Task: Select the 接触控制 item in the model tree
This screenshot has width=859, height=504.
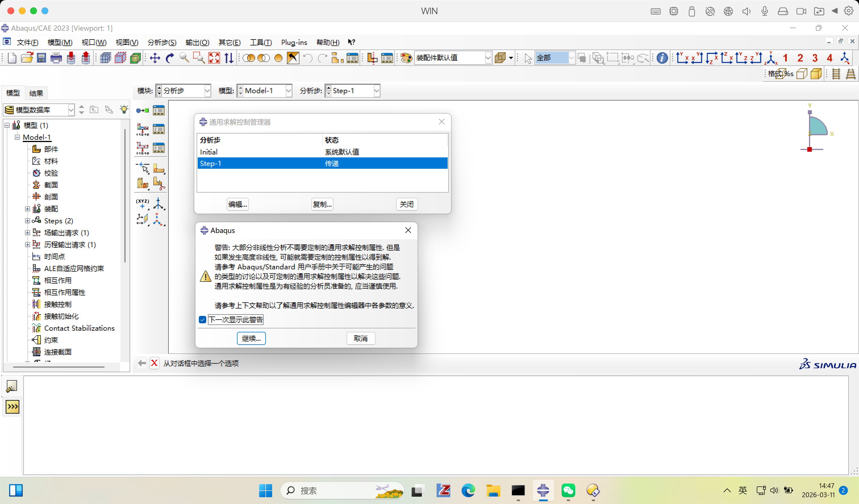Action: pyautogui.click(x=58, y=304)
